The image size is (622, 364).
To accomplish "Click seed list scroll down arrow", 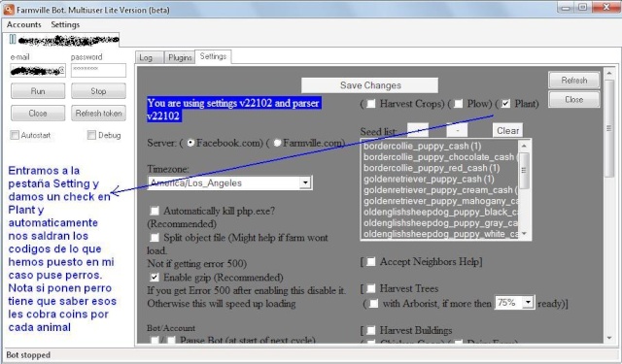I will (x=524, y=234).
